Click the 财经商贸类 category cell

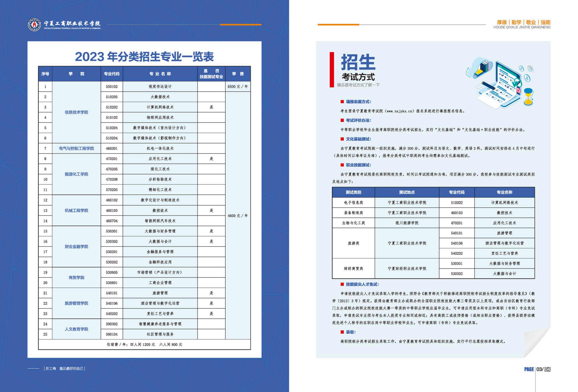click(x=353, y=269)
